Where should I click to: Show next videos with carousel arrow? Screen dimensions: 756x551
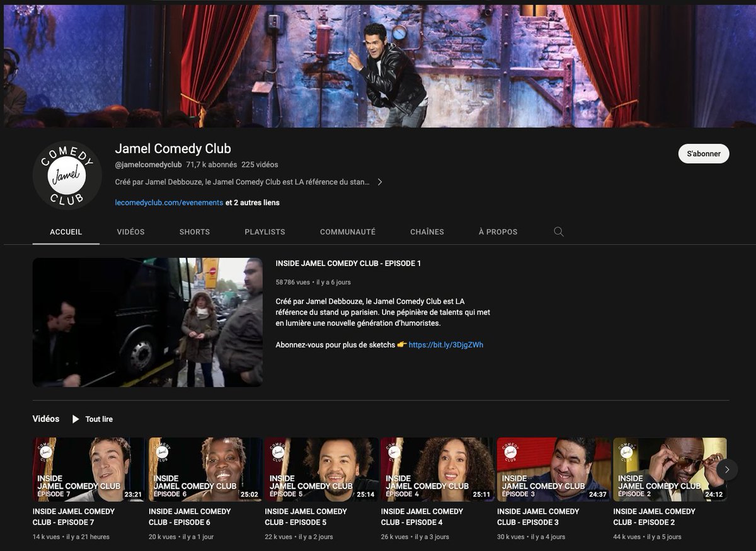(x=726, y=470)
